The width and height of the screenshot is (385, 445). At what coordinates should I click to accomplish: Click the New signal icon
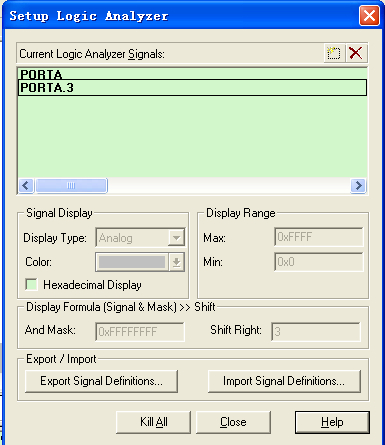point(334,53)
